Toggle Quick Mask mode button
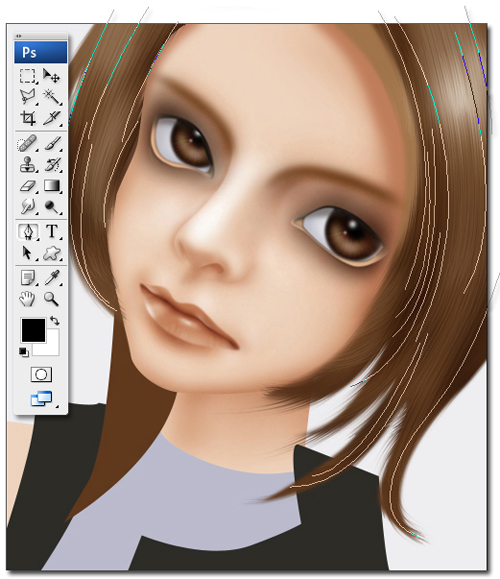Viewport: 500px width, 579px height. pyautogui.click(x=41, y=374)
